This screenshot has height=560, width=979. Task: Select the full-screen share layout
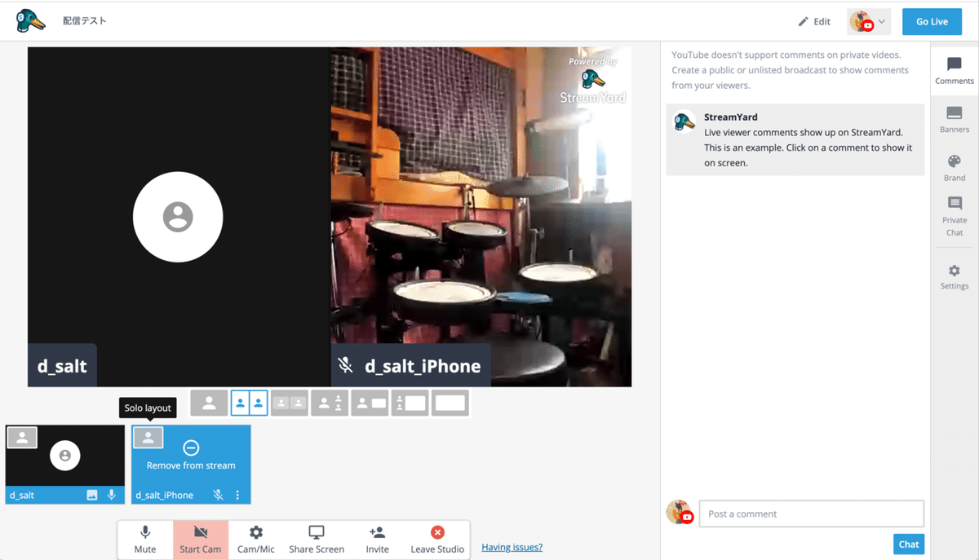(x=450, y=403)
